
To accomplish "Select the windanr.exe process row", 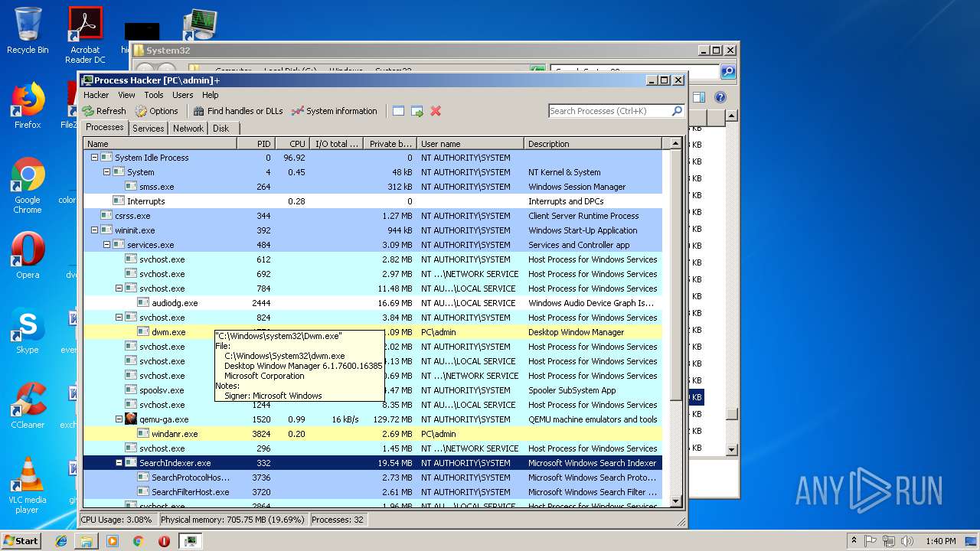I will [x=372, y=434].
